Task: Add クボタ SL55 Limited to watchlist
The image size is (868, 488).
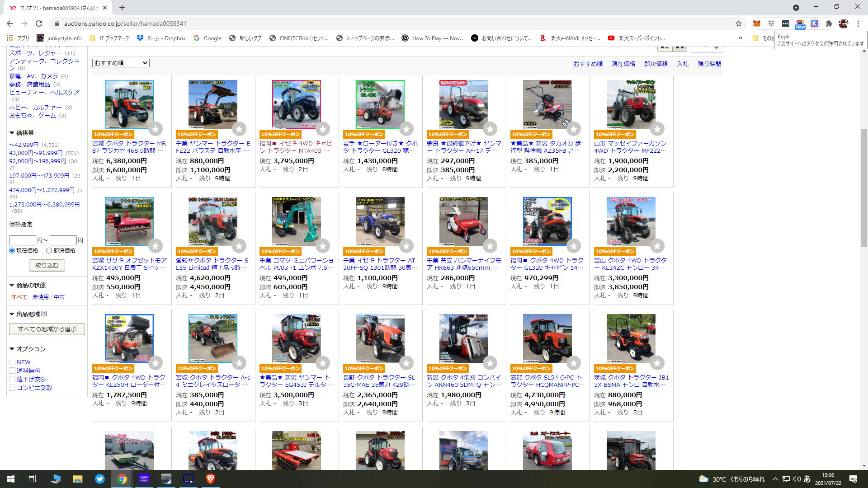Action: point(239,246)
